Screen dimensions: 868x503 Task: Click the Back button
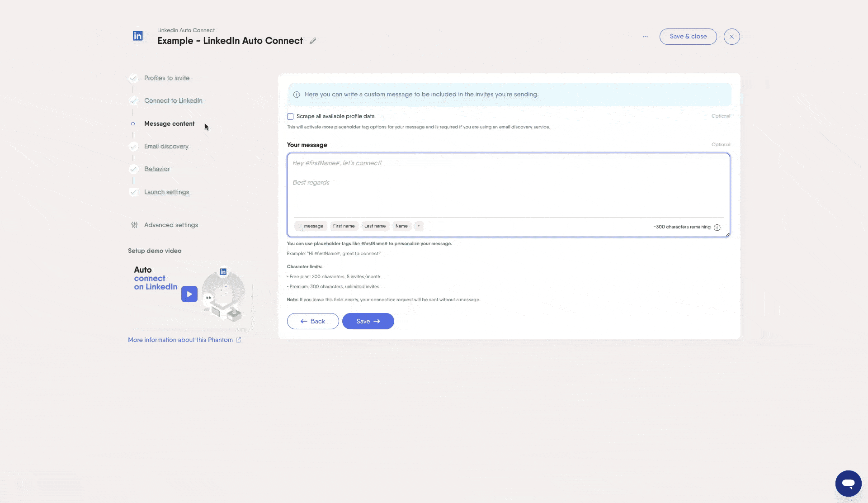point(313,321)
